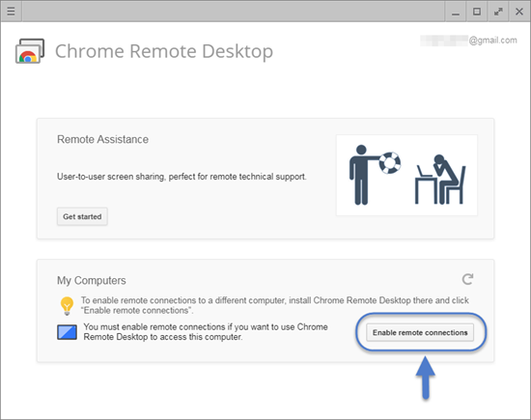Click the Chrome Remote Desktop title text
531x420 pixels.
point(164,51)
